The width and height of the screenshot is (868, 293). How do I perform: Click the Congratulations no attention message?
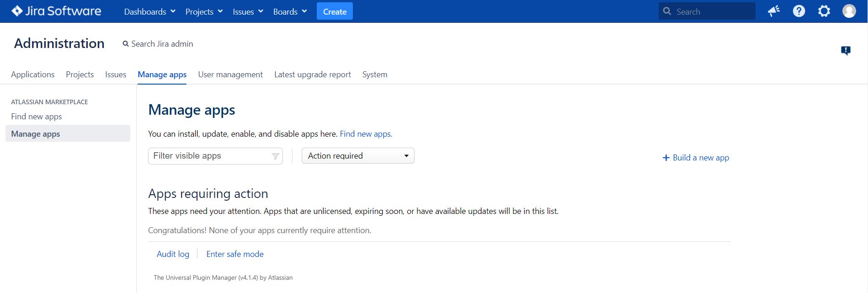(x=260, y=230)
